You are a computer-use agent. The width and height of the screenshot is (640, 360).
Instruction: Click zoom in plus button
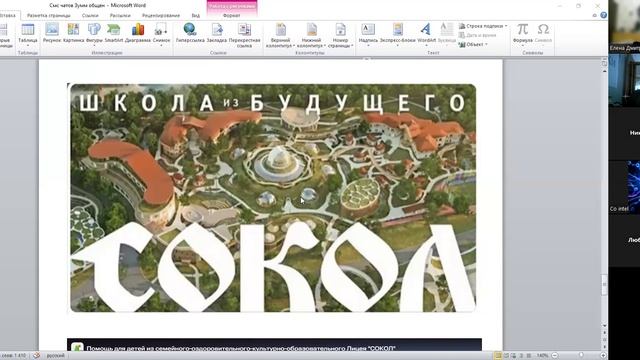pos(603,356)
